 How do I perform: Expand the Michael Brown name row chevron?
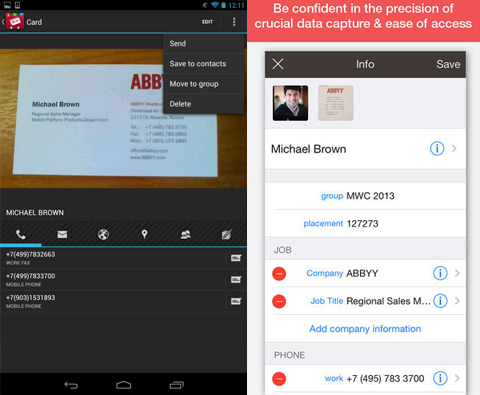point(454,148)
